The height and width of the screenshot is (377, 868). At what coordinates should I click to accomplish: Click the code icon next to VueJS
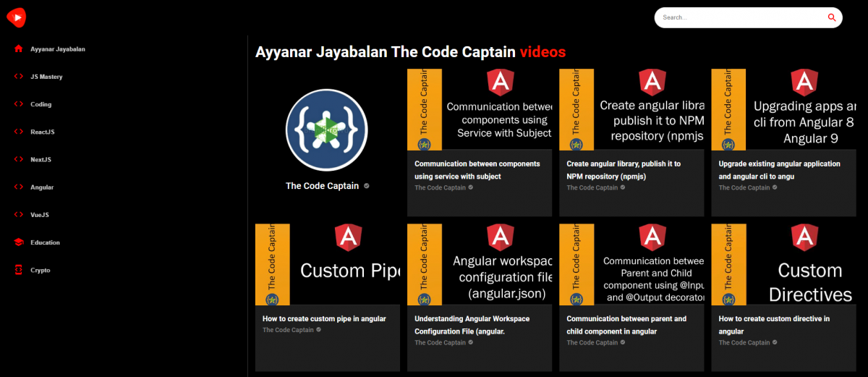[18, 215]
